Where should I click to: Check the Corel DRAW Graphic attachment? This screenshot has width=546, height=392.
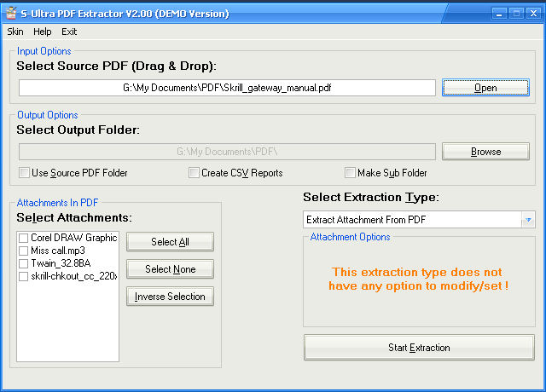pos(24,238)
